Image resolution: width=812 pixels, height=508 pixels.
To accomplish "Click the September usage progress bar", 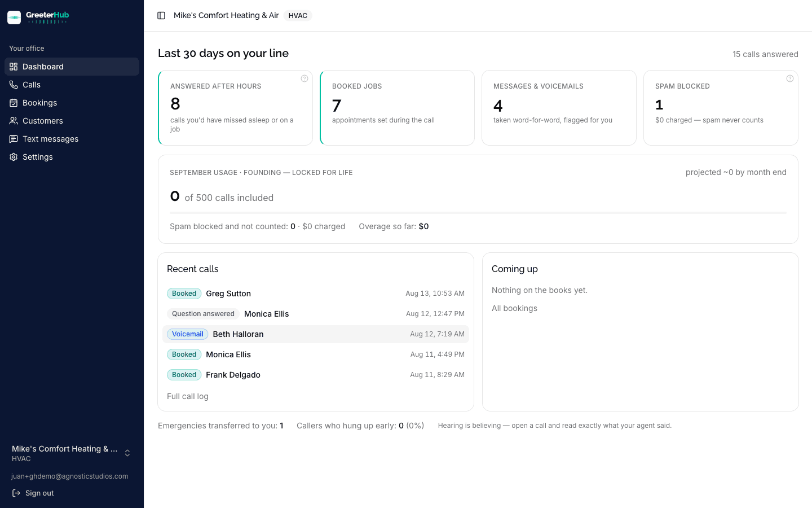I will [x=478, y=213].
